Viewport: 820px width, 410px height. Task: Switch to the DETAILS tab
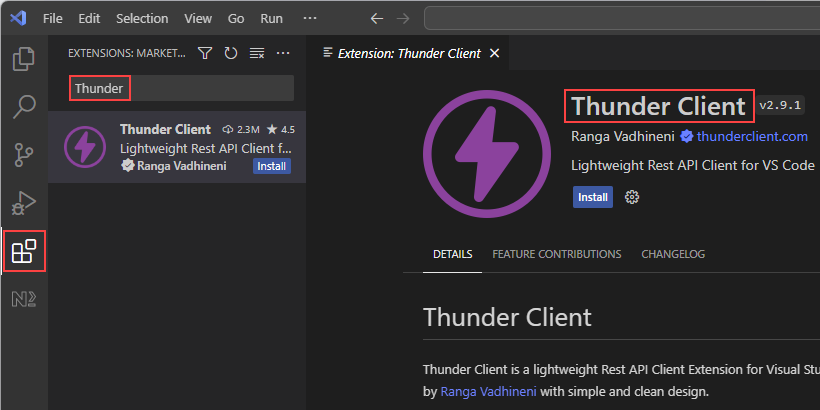[x=452, y=254]
